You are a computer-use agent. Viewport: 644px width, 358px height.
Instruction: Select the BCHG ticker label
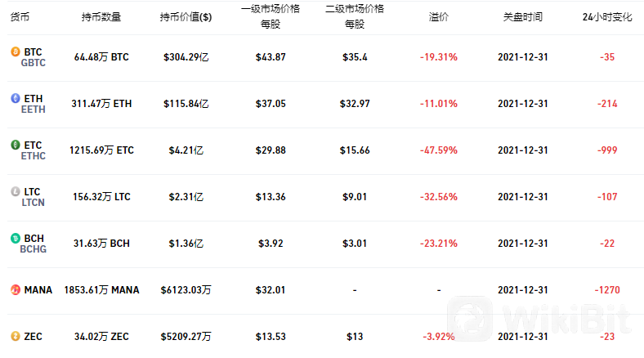tap(34, 249)
